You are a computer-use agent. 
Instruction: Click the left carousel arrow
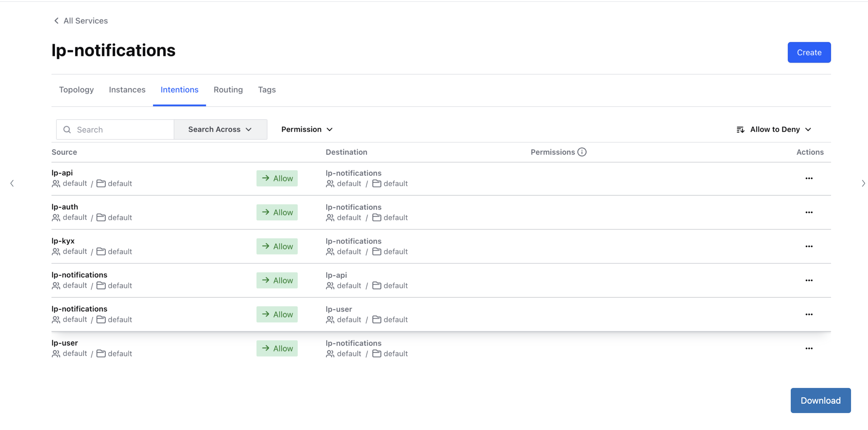coord(12,184)
